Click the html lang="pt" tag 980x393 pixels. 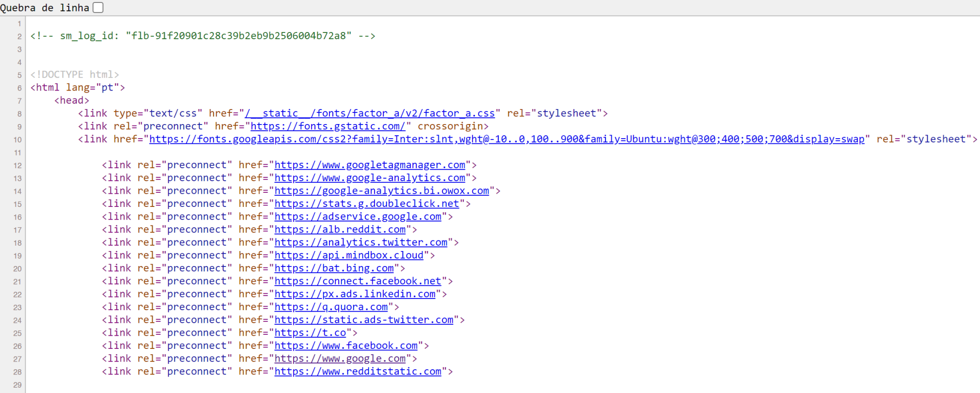78,88
